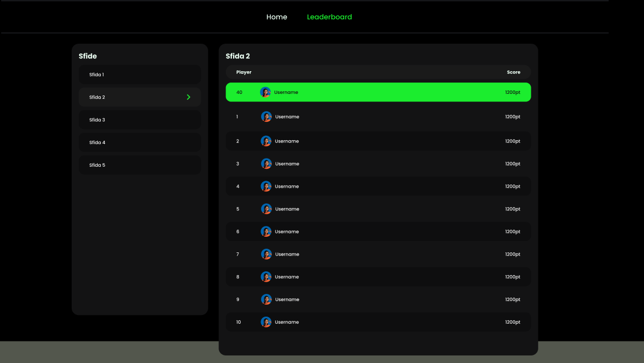Switch to the Home tab
The image size is (644, 363).
point(277,17)
